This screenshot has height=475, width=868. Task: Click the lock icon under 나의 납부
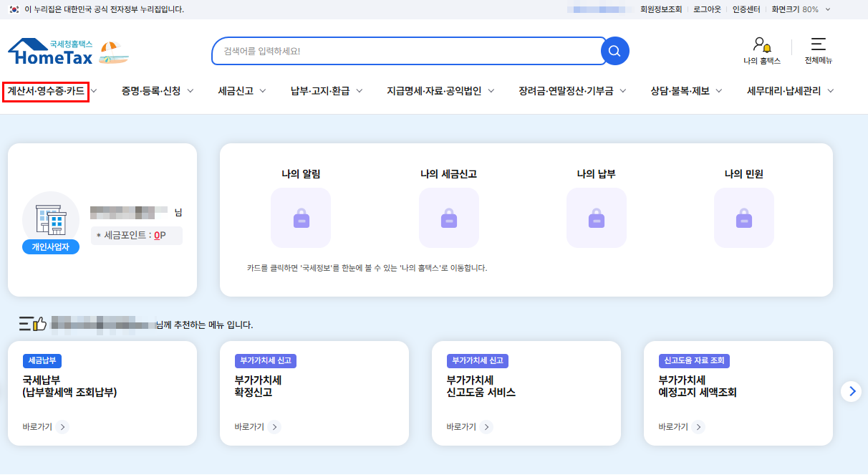(x=596, y=218)
